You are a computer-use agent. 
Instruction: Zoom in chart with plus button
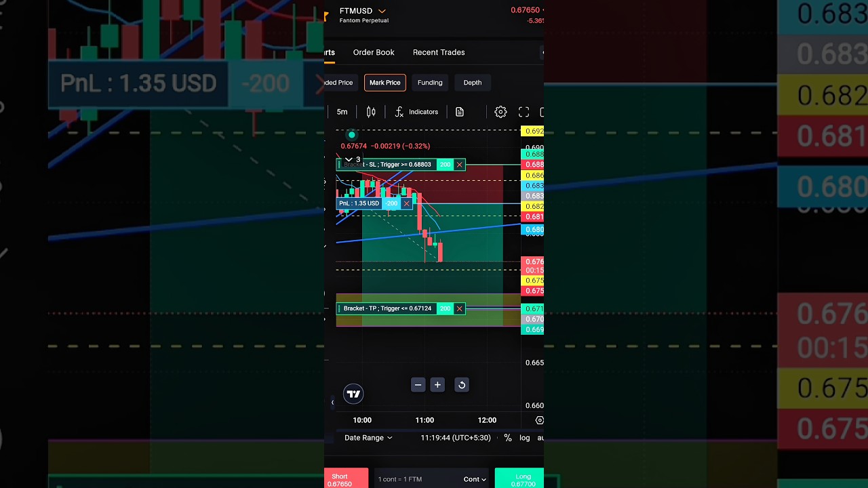tap(437, 385)
